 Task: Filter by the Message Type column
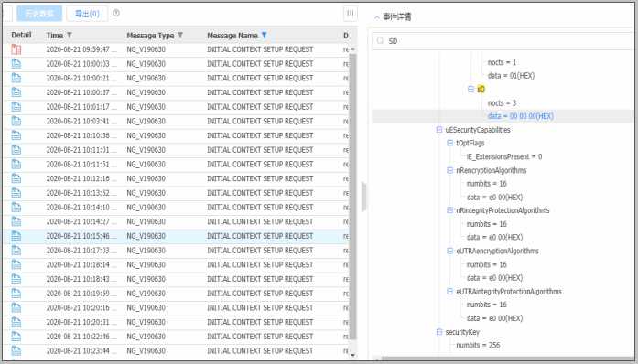tap(180, 36)
